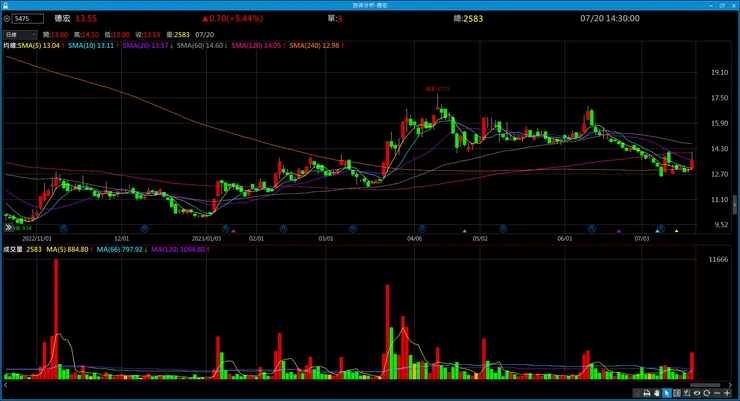Click the close price 收:13.55
The height and width of the screenshot is (401, 740).
pyautogui.click(x=148, y=35)
